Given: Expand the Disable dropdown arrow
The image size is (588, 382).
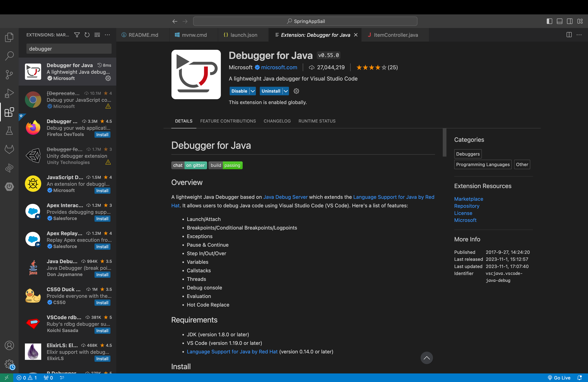Looking at the screenshot, I should (253, 91).
